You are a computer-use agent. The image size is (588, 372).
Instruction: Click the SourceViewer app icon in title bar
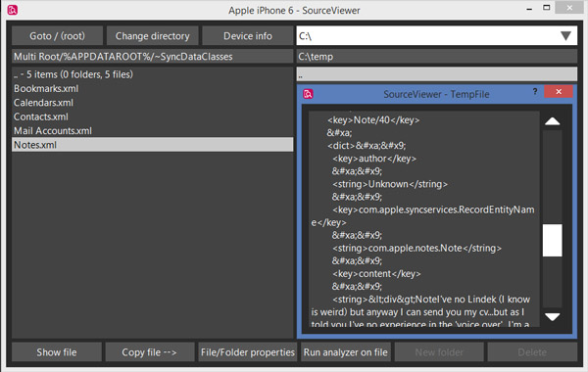pyautogui.click(x=13, y=10)
